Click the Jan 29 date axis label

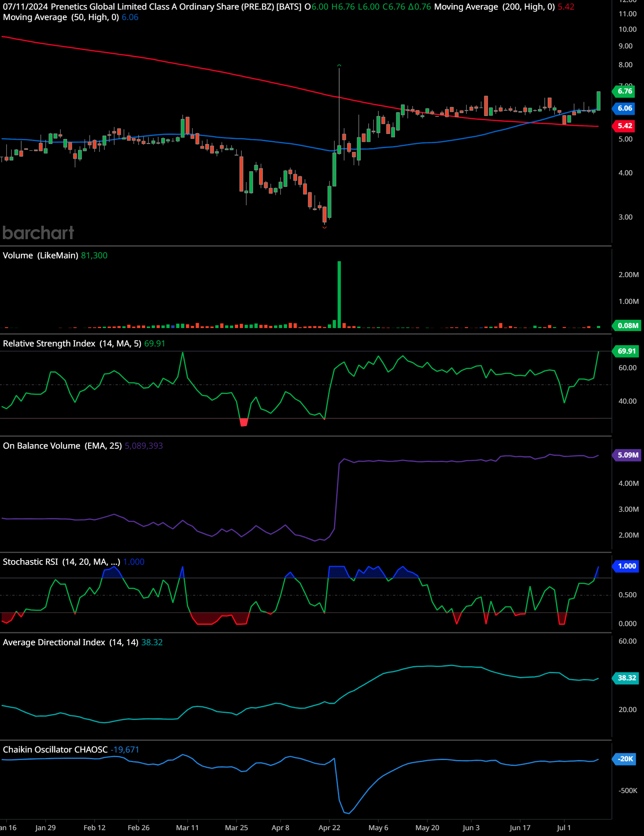click(45, 828)
